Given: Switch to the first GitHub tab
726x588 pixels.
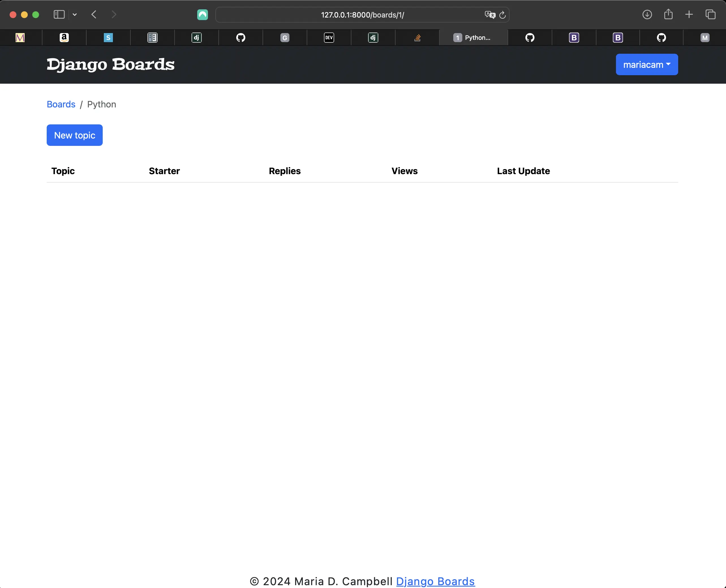Looking at the screenshot, I should pos(241,38).
